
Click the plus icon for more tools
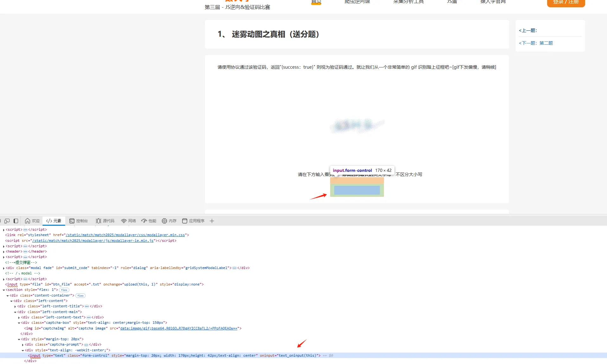click(x=212, y=221)
